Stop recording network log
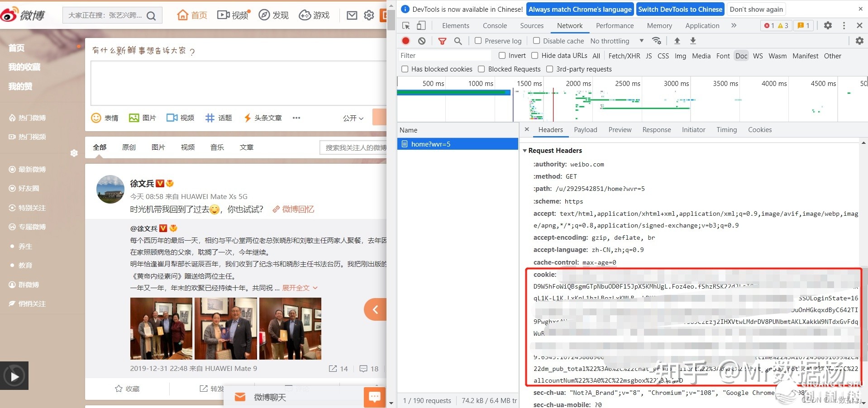This screenshot has width=868, height=408. tap(405, 41)
